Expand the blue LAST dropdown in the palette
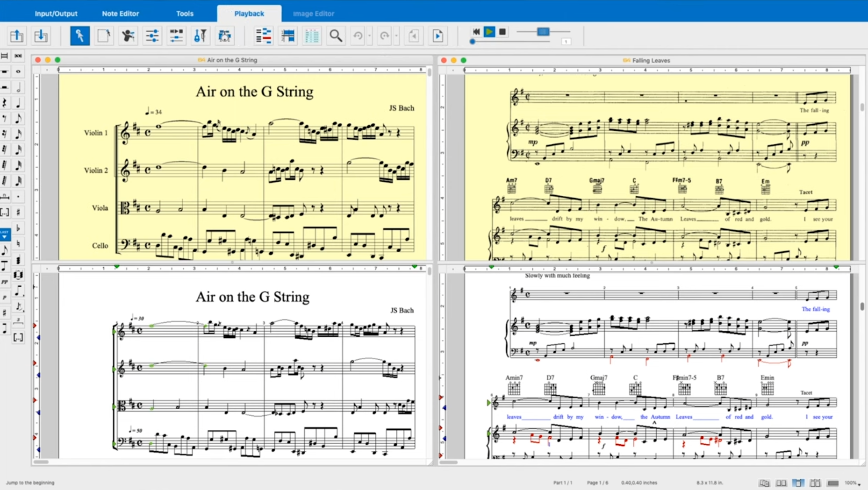Viewport: 868px width, 490px height. click(5, 234)
